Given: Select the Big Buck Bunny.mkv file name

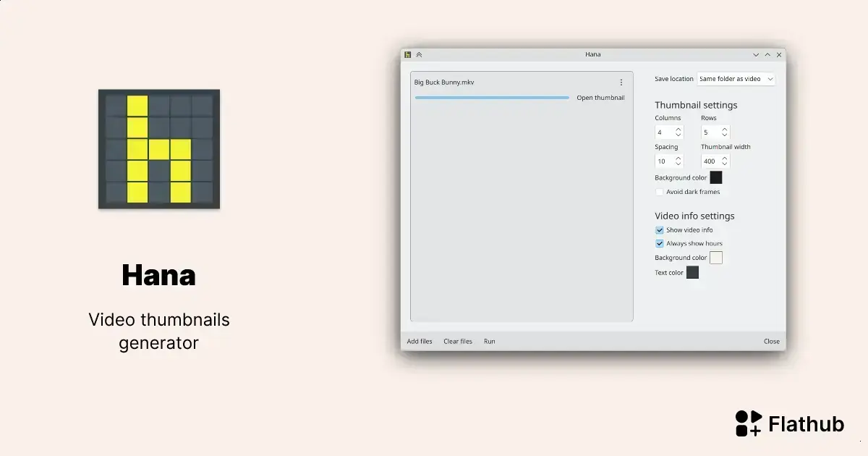Looking at the screenshot, I should 444,83.
